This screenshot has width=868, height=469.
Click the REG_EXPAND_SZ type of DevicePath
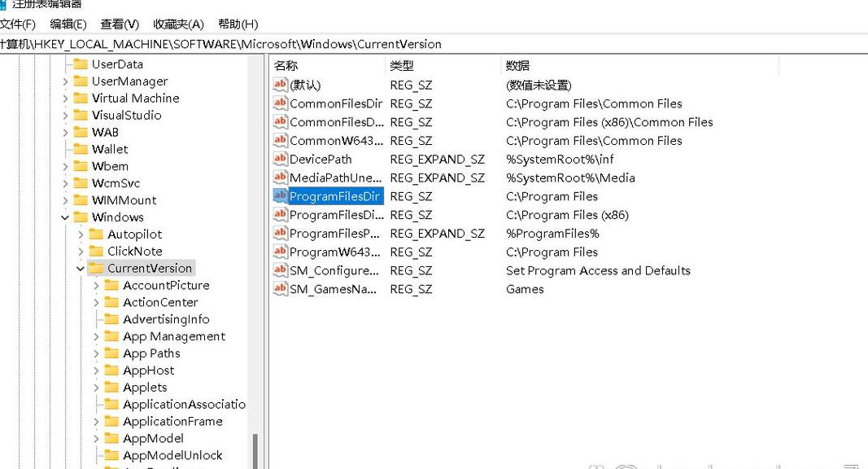tap(438, 159)
